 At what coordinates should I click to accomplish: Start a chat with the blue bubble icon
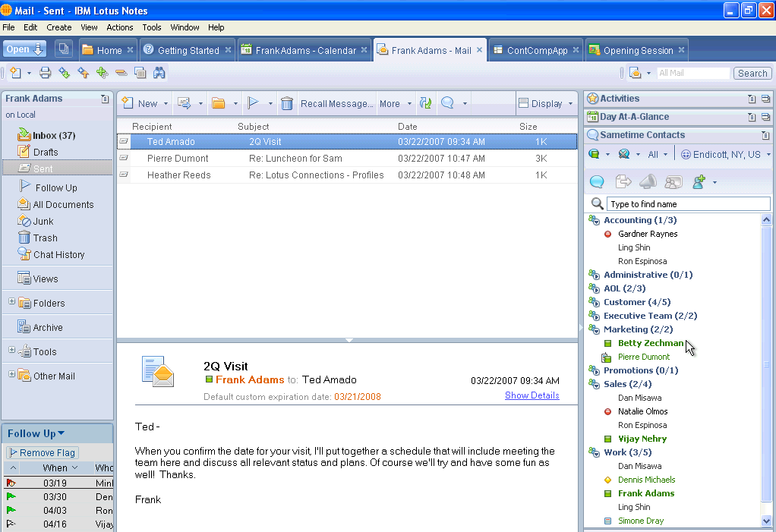pyautogui.click(x=598, y=181)
